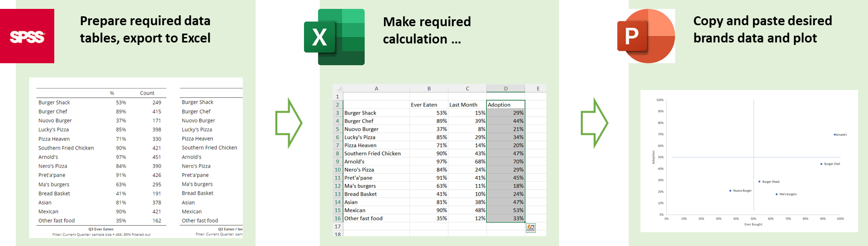
Task: Select Excel row header 17
Action: (x=338, y=226)
